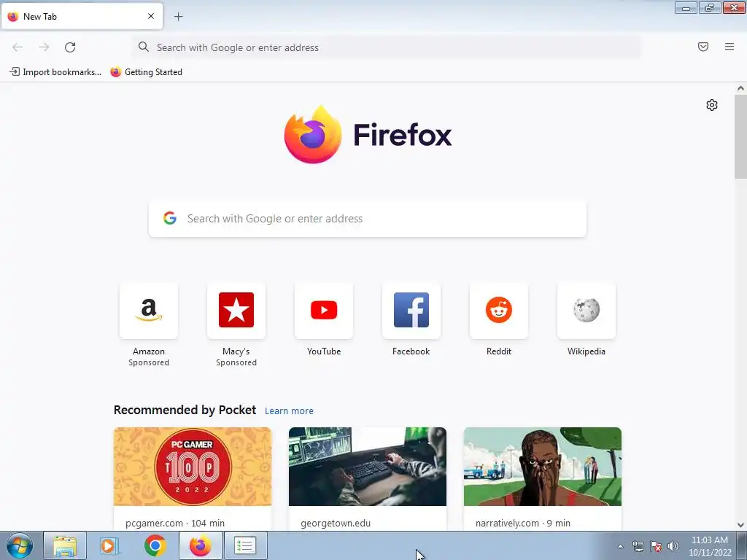Click the volume speaker tray icon

pyautogui.click(x=673, y=546)
